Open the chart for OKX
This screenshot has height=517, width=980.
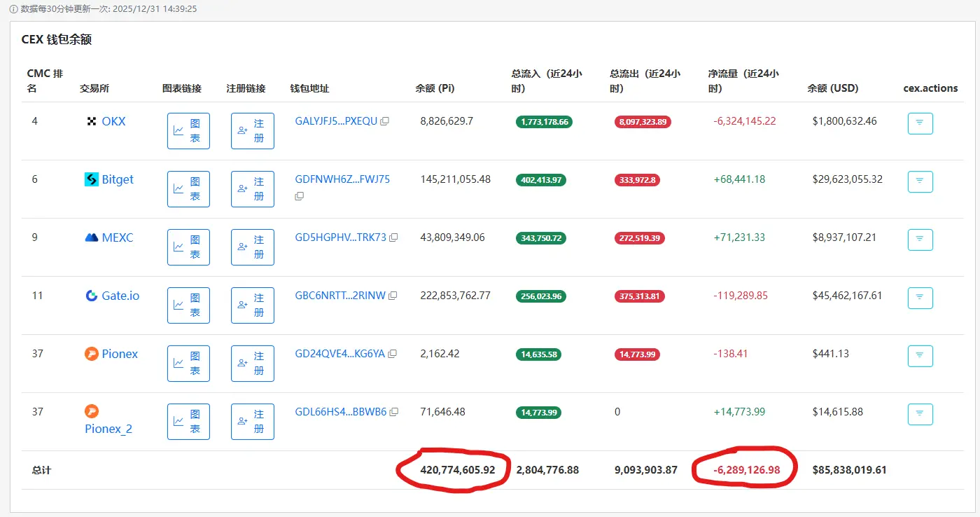(188, 131)
